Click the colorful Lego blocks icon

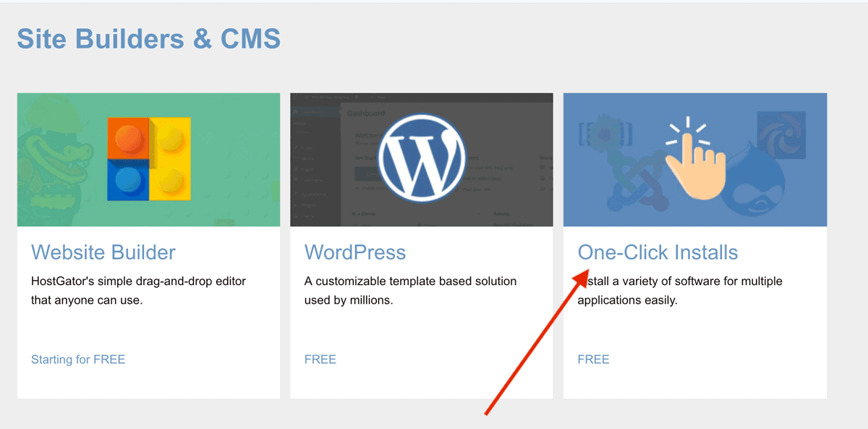coord(149,159)
